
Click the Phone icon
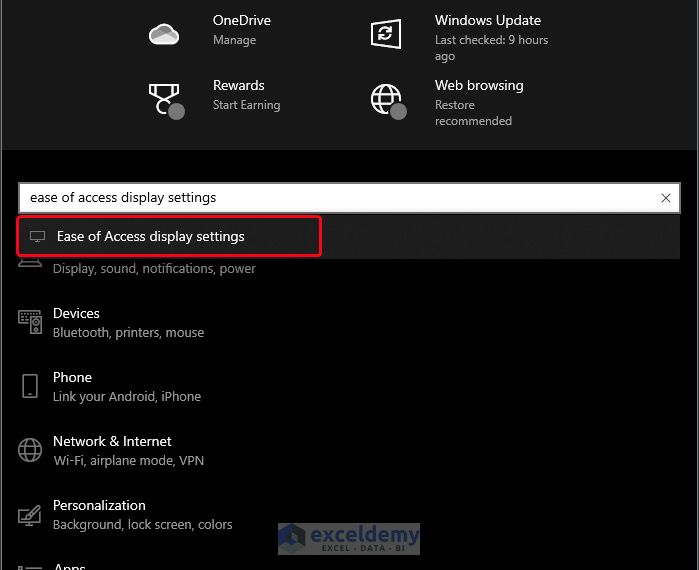click(x=30, y=386)
